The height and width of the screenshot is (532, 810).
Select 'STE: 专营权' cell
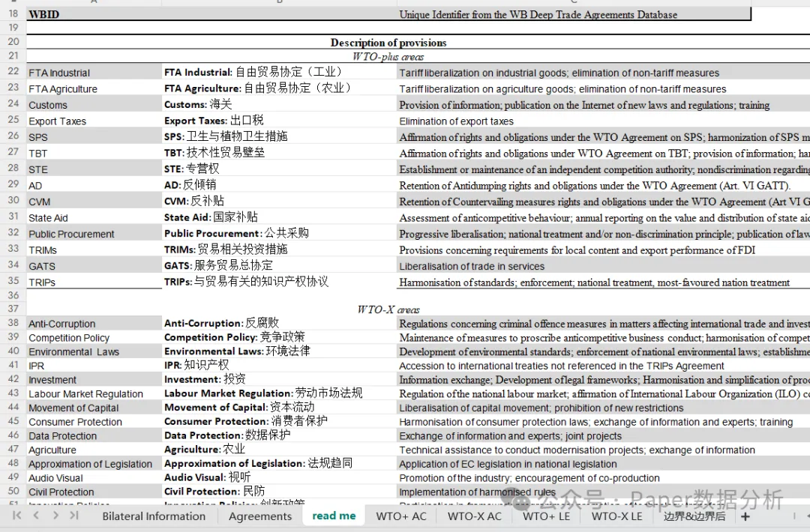click(279, 169)
